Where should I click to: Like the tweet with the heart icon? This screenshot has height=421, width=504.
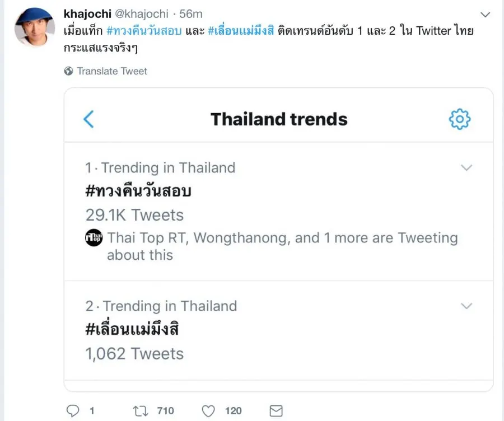208,411
